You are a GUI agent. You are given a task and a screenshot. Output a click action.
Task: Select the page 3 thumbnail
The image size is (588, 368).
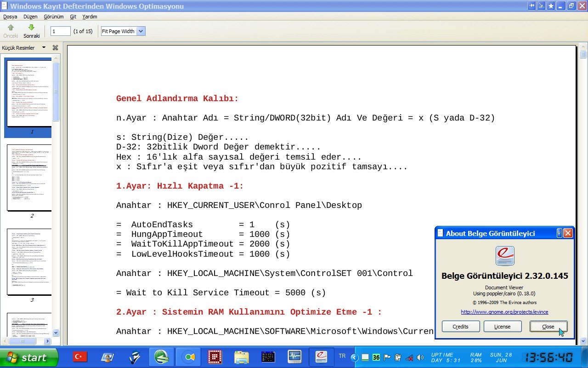point(29,262)
